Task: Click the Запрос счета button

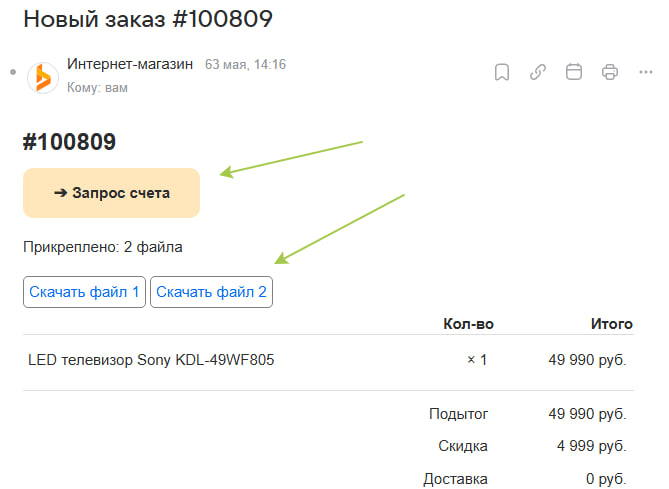Action: click(x=111, y=193)
